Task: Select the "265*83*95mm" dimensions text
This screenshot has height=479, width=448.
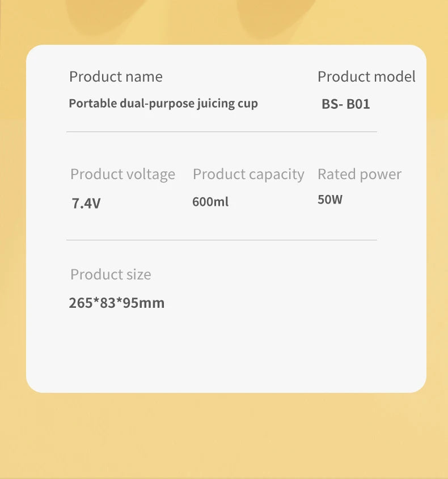Action: (x=117, y=303)
